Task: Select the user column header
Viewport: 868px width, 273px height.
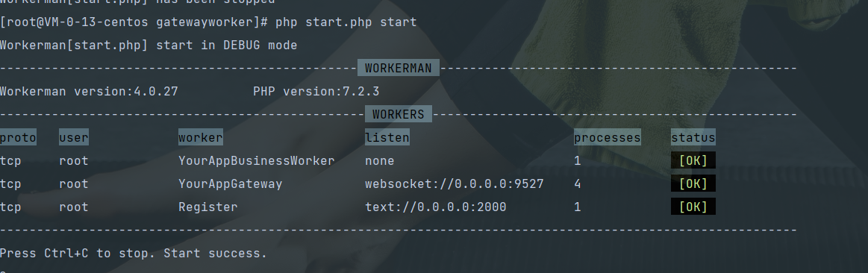Action: pos(74,137)
